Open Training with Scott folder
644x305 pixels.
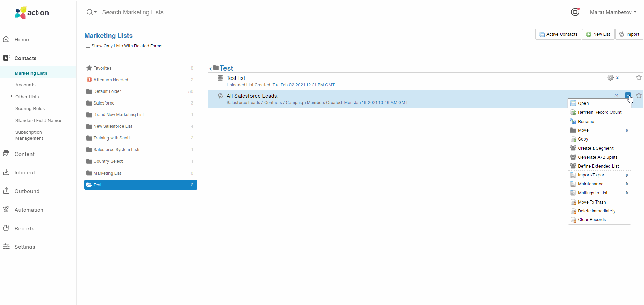click(x=140, y=138)
